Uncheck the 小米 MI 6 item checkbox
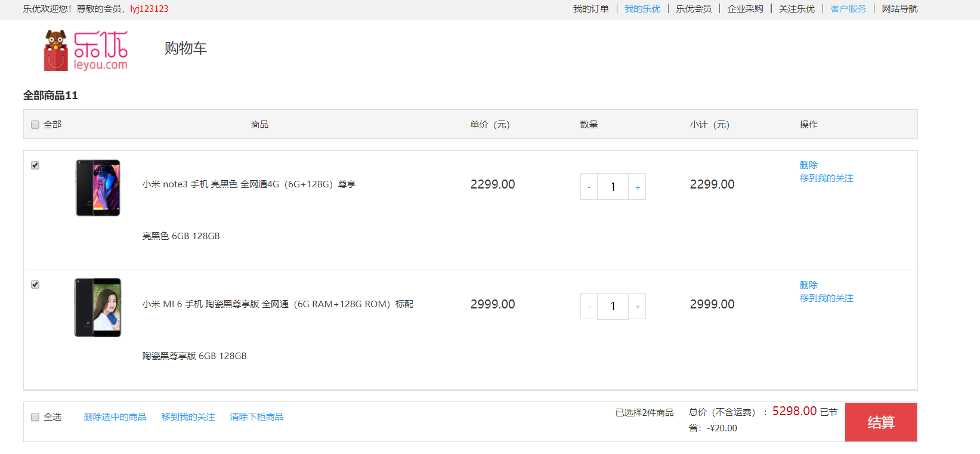This screenshot has height=454, width=980. (35, 285)
